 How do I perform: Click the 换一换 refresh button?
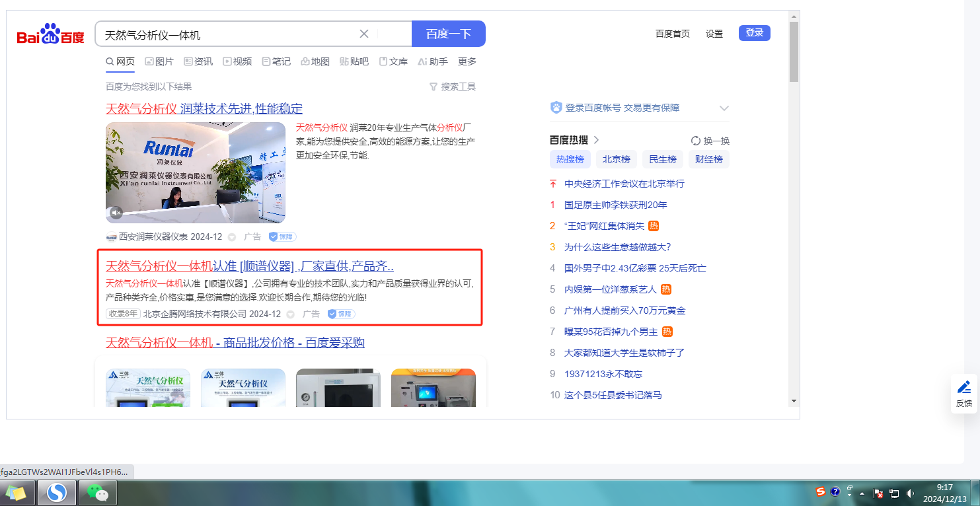pos(710,141)
